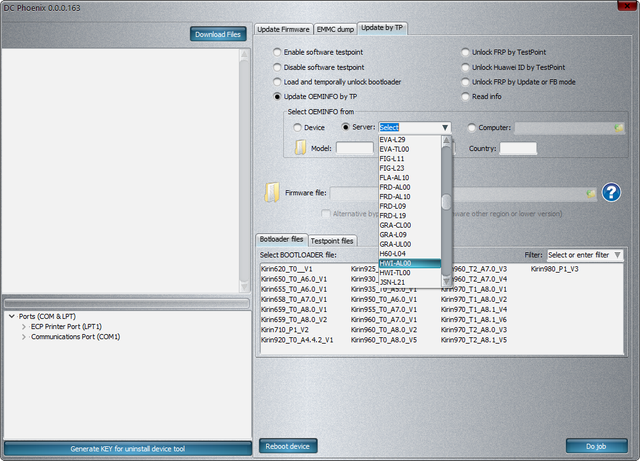Switch to the EMMC dump tab
Image resolution: width=640 pixels, height=461 pixels.
pyautogui.click(x=335, y=29)
